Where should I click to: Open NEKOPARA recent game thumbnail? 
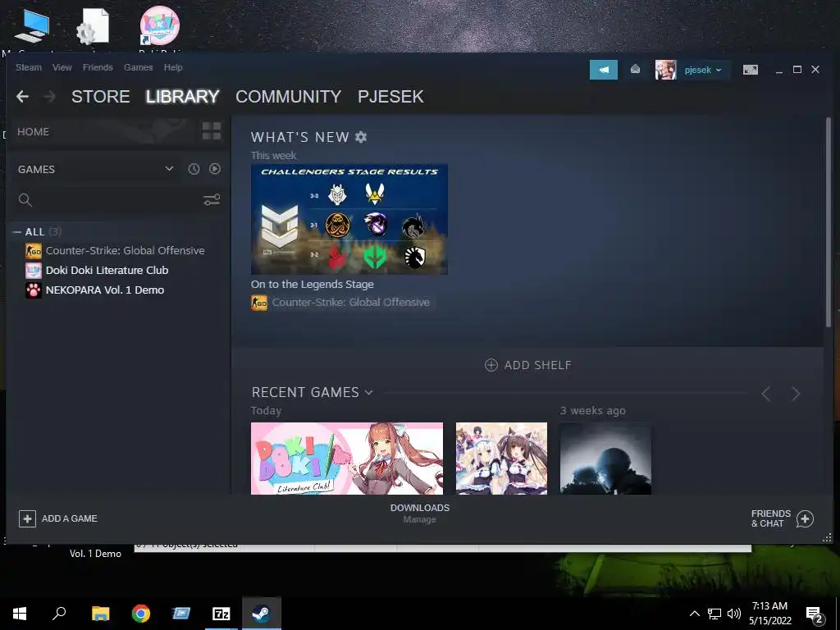[x=501, y=459]
